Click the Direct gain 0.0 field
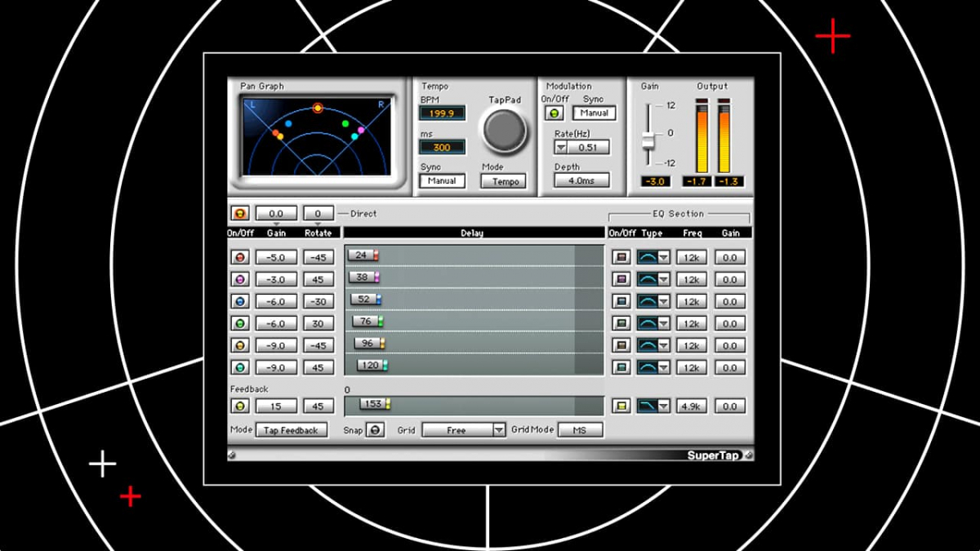This screenshot has width=980, height=551. coord(276,214)
